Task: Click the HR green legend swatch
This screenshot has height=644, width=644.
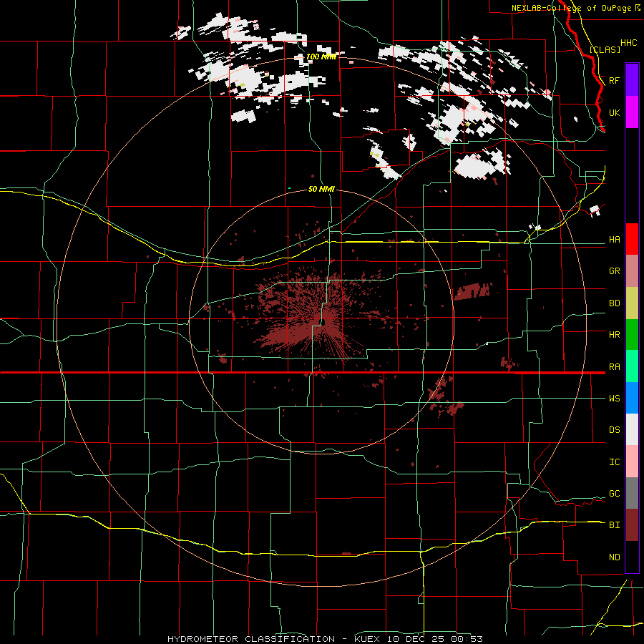Action: (632, 334)
